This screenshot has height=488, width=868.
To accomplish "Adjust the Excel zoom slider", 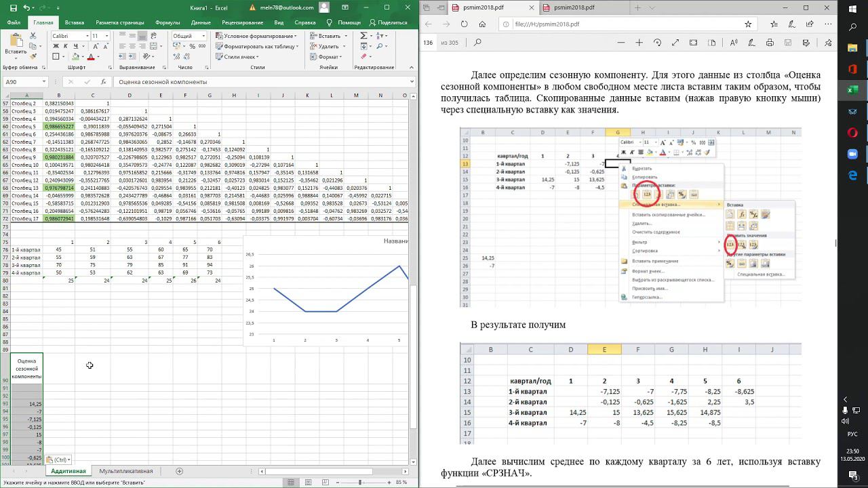I will [360, 482].
